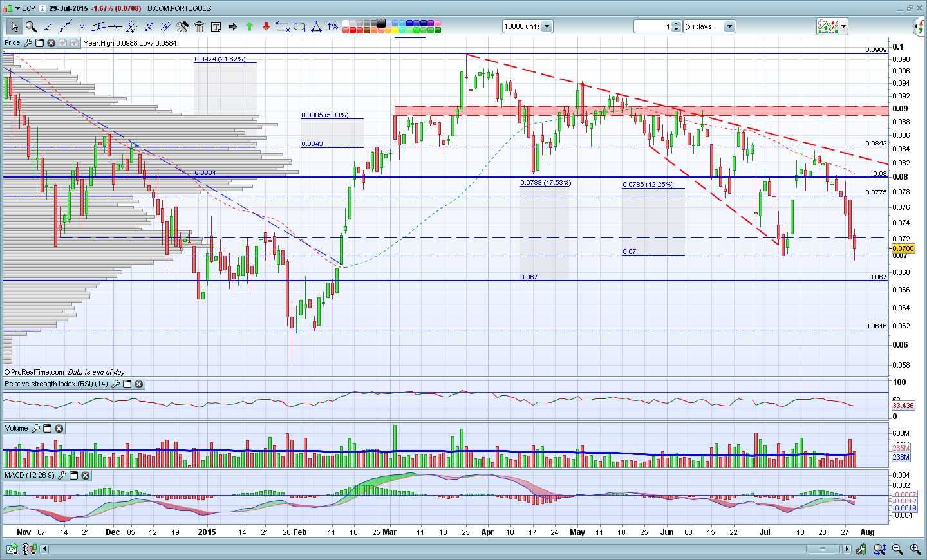Image resolution: width=927 pixels, height=560 pixels.
Task: Click the period number stepper arrows
Action: 676,26
